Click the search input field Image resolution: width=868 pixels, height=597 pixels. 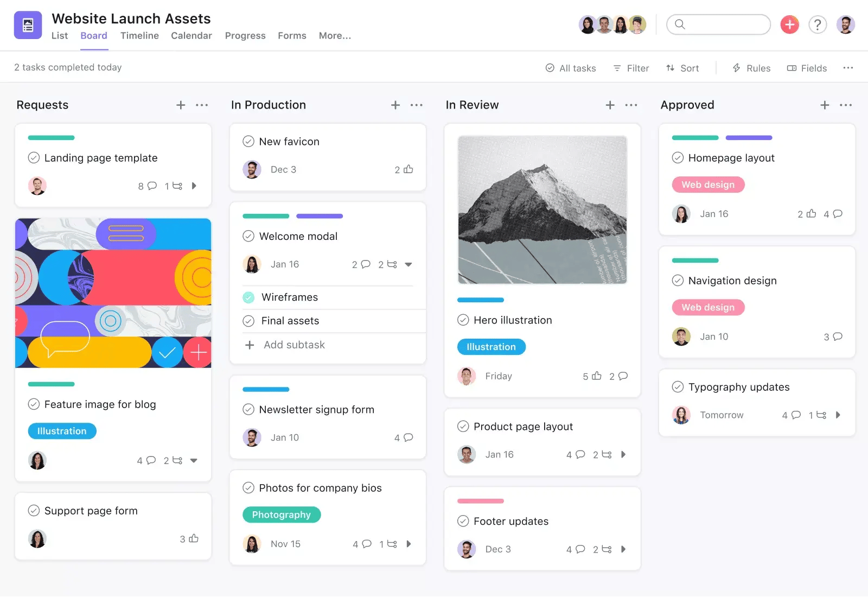tap(724, 24)
